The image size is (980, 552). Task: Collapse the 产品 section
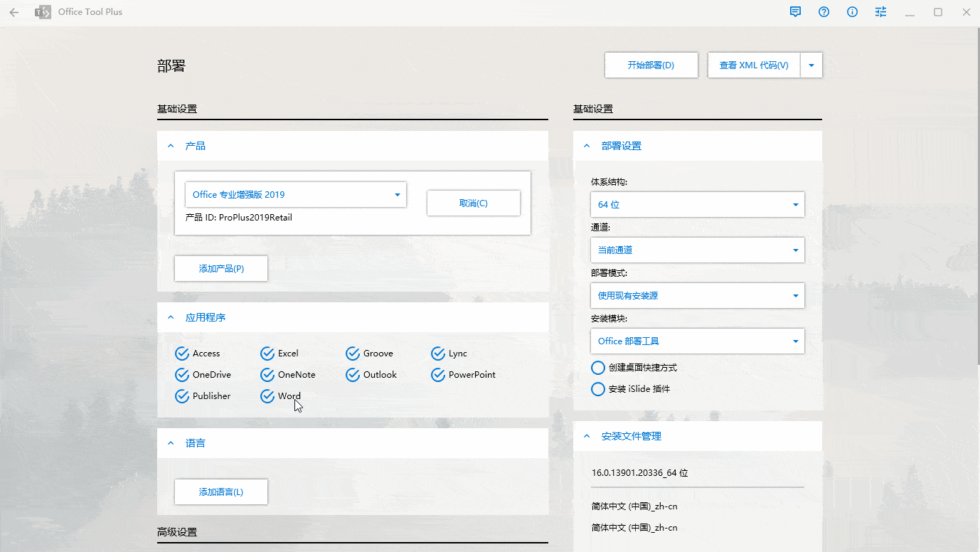(171, 146)
